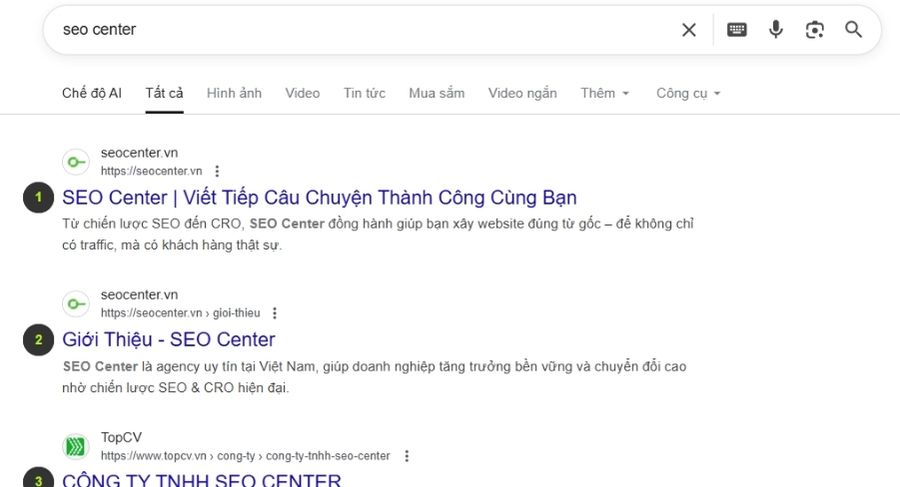The image size is (900, 487).
Task: Open the three-dot menu beside https://seocenter.vn
Action: [217, 171]
